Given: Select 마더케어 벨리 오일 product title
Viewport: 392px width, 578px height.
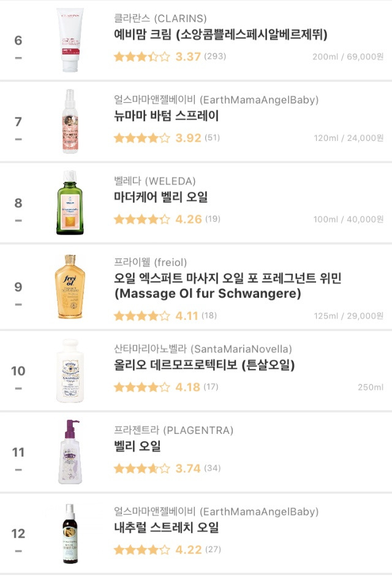Looking at the screenshot, I should click(160, 197).
